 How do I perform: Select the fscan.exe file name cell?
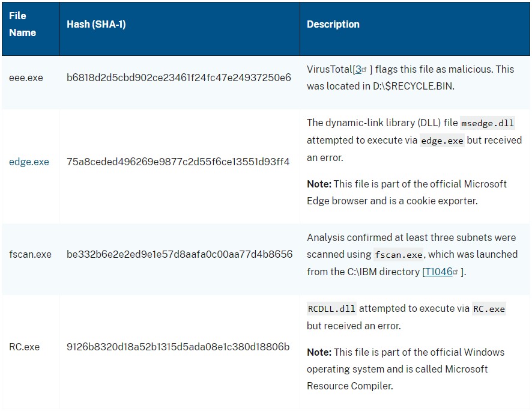point(30,254)
